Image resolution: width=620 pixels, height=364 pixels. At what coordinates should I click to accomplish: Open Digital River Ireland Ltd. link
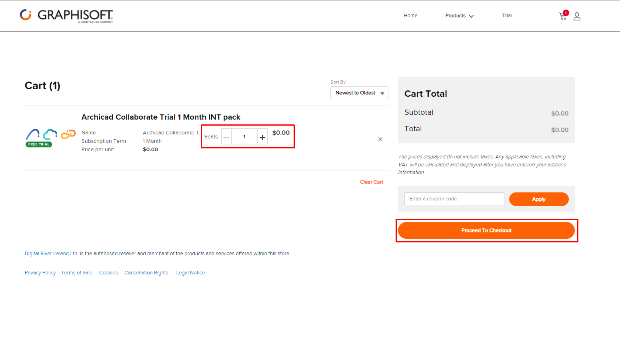52,254
